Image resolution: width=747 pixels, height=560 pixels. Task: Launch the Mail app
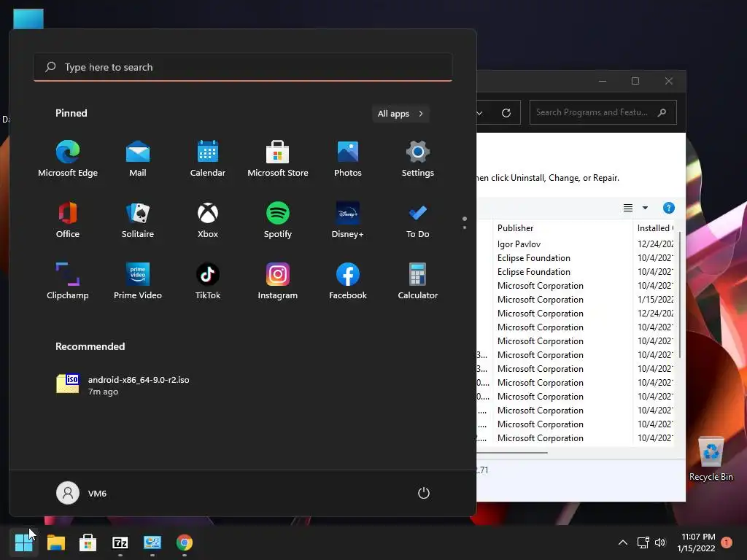138,158
